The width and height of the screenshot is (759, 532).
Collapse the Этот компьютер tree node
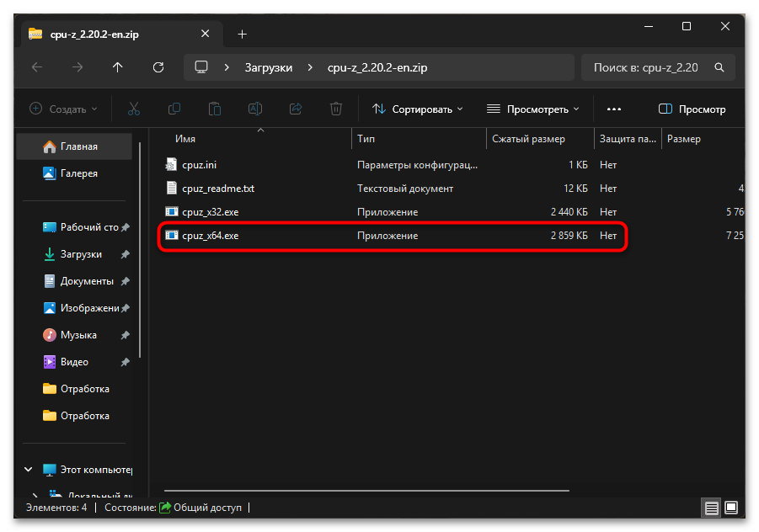click(29, 469)
